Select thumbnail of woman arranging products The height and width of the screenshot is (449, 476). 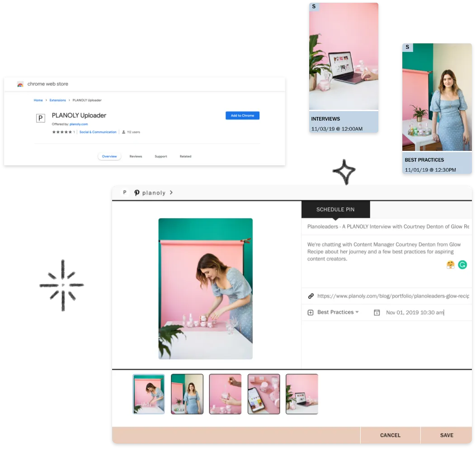pyautogui.click(x=149, y=394)
